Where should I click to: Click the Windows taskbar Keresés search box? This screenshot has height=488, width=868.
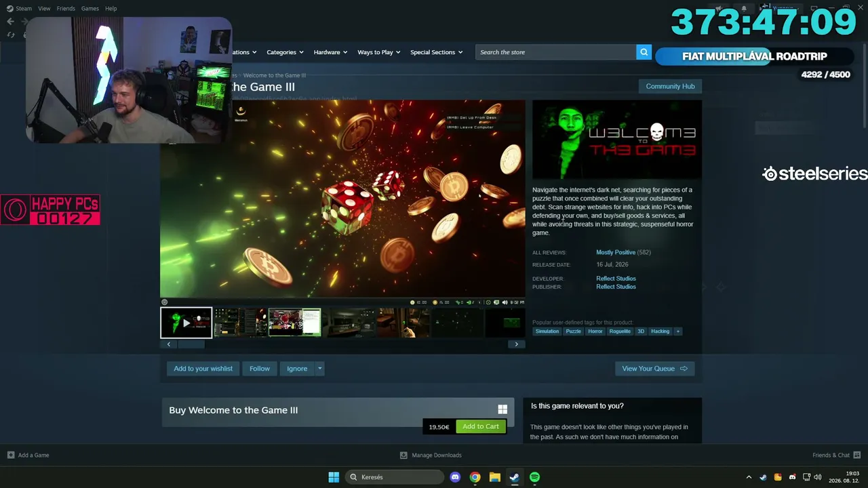393,477
